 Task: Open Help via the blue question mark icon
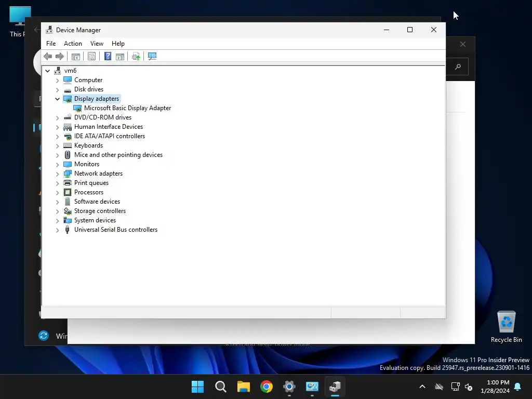(108, 56)
